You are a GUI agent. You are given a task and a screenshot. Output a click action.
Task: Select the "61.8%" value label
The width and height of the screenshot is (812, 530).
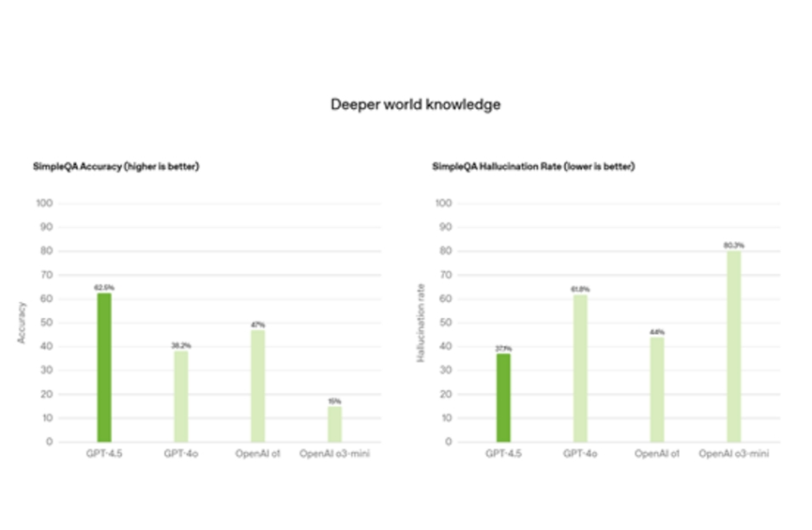pyautogui.click(x=580, y=289)
